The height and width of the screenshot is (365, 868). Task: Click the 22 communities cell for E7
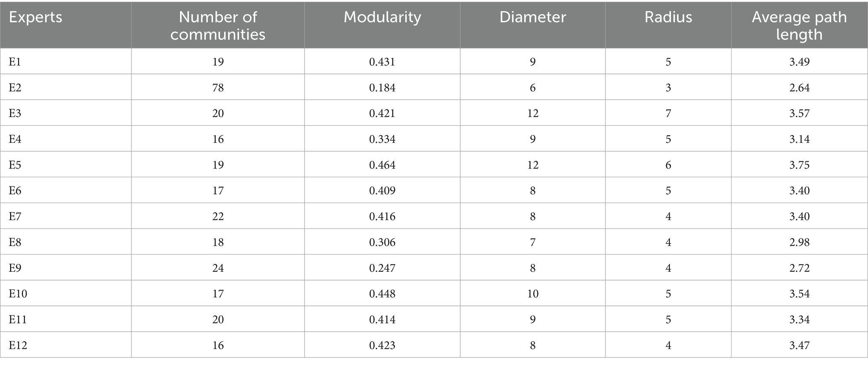(218, 216)
